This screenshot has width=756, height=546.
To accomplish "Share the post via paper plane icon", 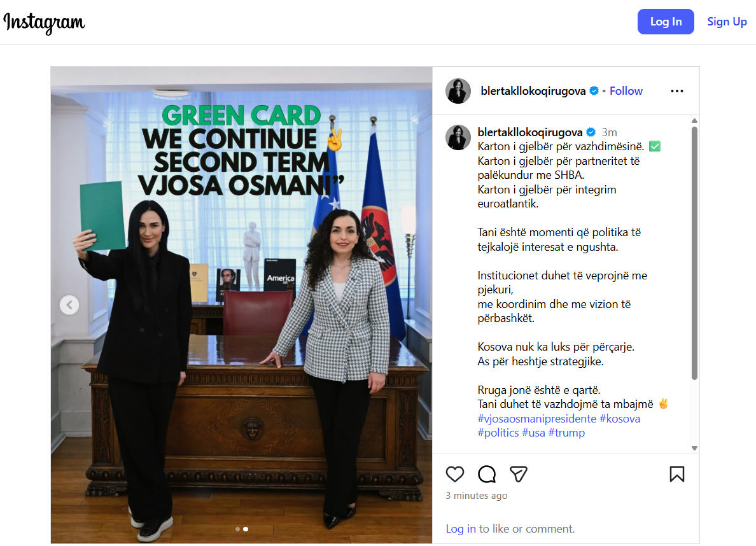I will point(518,474).
